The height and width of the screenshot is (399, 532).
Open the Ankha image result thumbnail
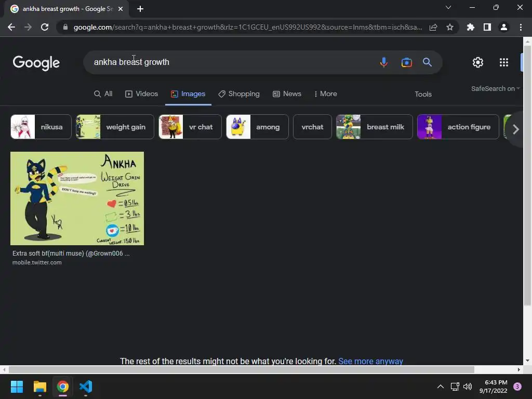pyautogui.click(x=77, y=198)
